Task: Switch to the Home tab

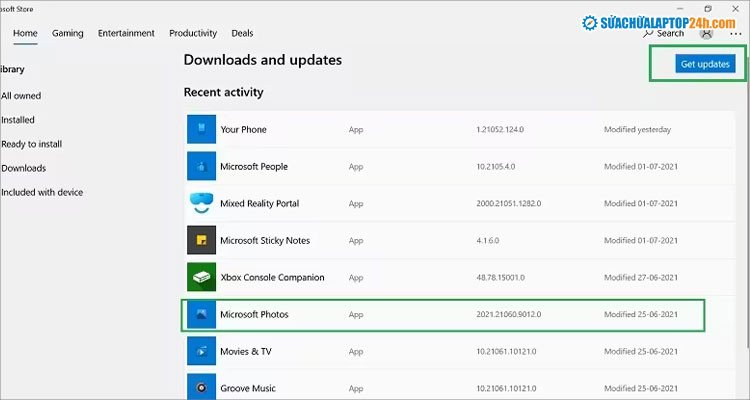Action: [25, 33]
